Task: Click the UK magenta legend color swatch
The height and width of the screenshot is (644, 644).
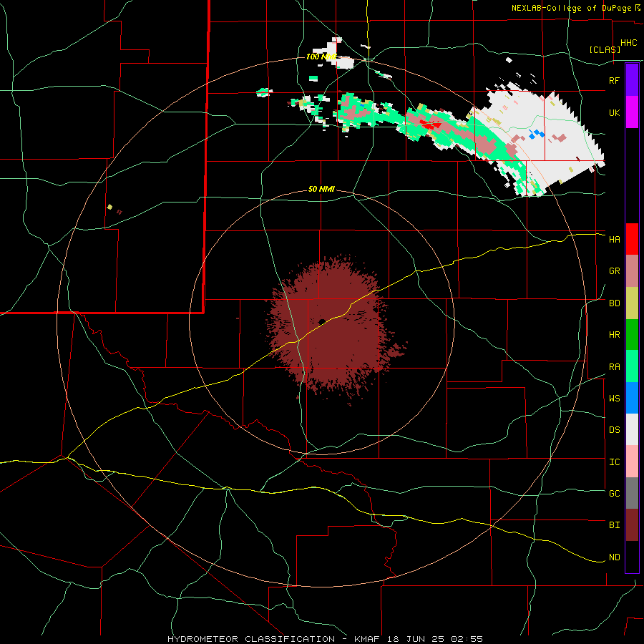Action: click(x=632, y=112)
